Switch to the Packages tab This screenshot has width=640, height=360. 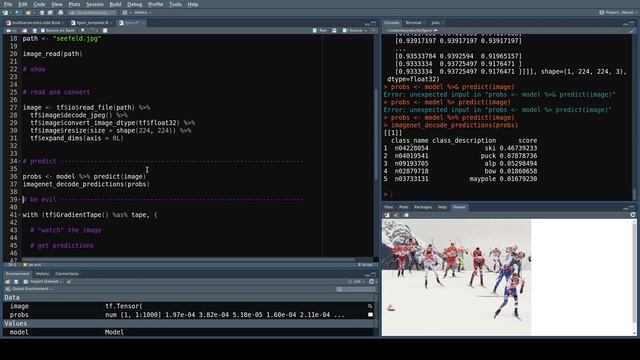tap(423, 207)
